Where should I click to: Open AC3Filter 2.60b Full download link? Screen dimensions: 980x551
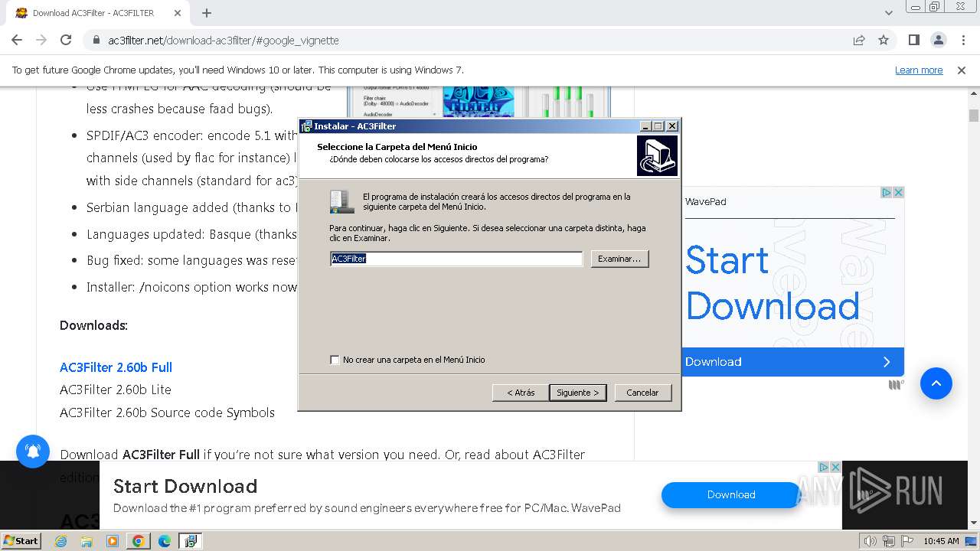(x=116, y=367)
